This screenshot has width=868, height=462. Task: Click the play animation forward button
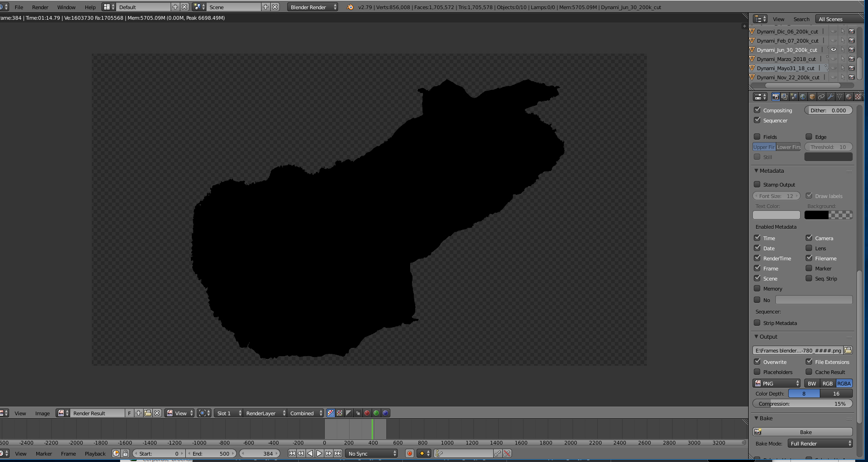pos(319,453)
